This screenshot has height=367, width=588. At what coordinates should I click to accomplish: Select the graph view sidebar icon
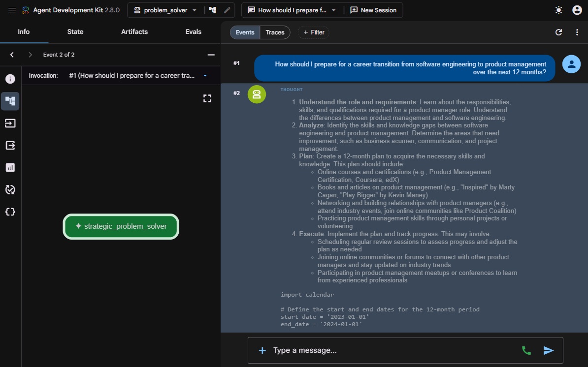pos(10,101)
